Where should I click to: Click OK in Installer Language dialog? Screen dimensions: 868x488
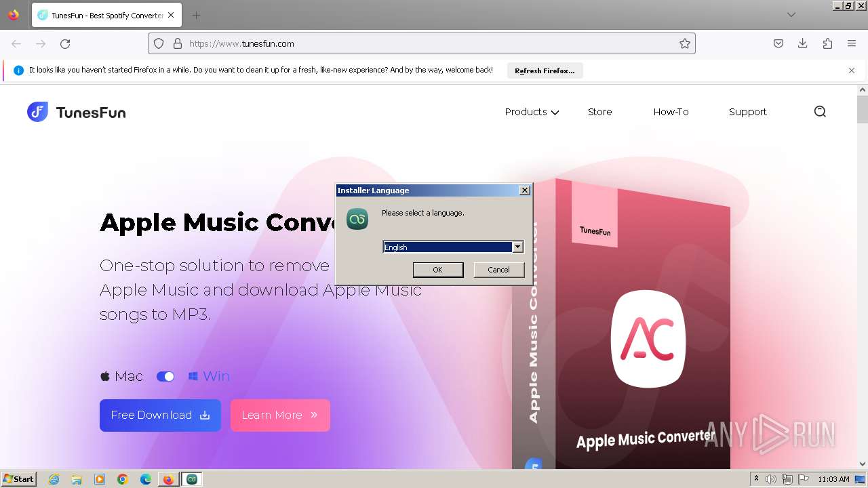tap(438, 270)
